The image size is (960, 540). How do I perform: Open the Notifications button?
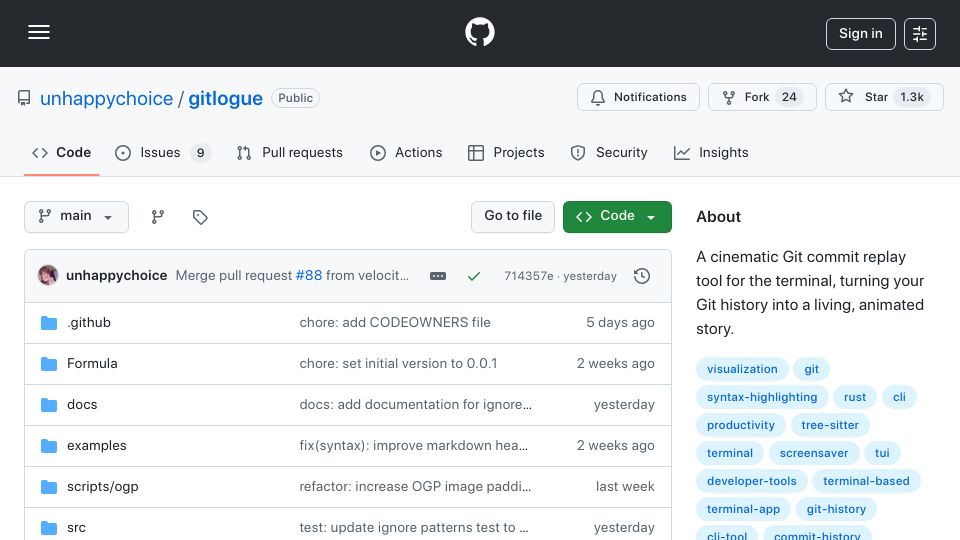point(638,97)
